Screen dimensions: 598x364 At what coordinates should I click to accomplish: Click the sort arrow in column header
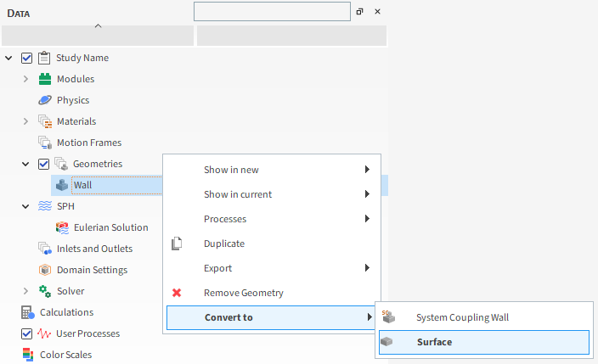[98, 26]
